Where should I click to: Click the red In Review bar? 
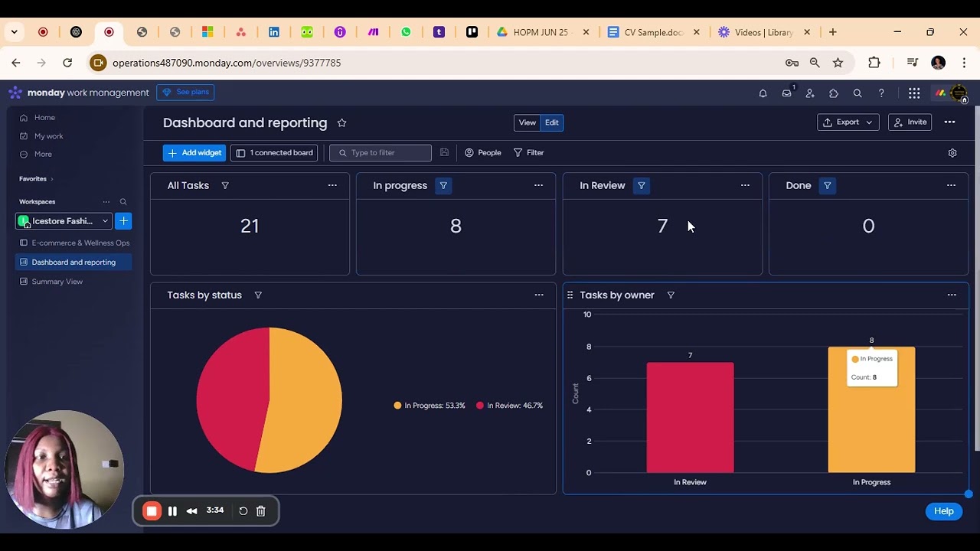pos(690,417)
